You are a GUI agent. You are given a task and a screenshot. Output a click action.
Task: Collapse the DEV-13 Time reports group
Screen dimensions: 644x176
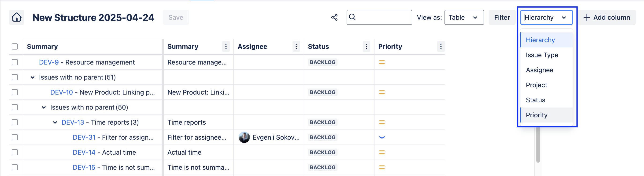coord(55,122)
